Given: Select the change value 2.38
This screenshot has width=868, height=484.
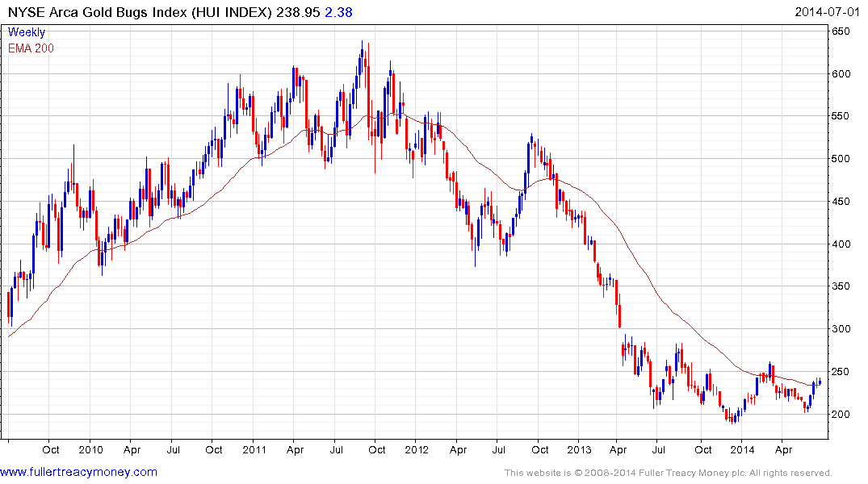Looking at the screenshot, I should tap(338, 12).
